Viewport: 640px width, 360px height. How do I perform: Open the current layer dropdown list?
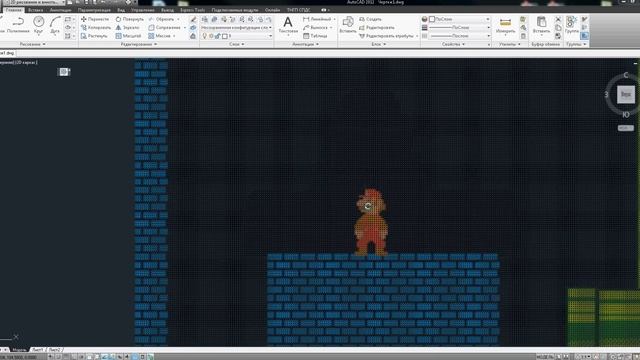236,36
